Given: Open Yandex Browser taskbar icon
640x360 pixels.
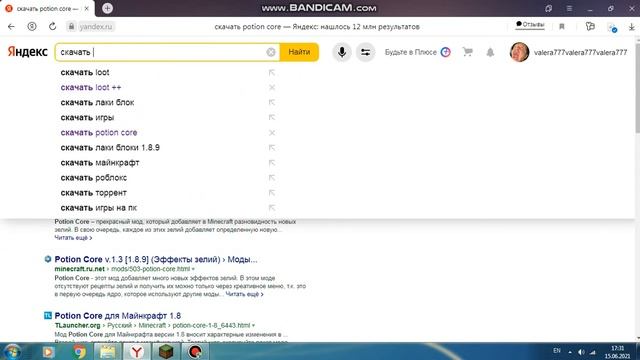Looking at the screenshot, I should click(x=137, y=351).
